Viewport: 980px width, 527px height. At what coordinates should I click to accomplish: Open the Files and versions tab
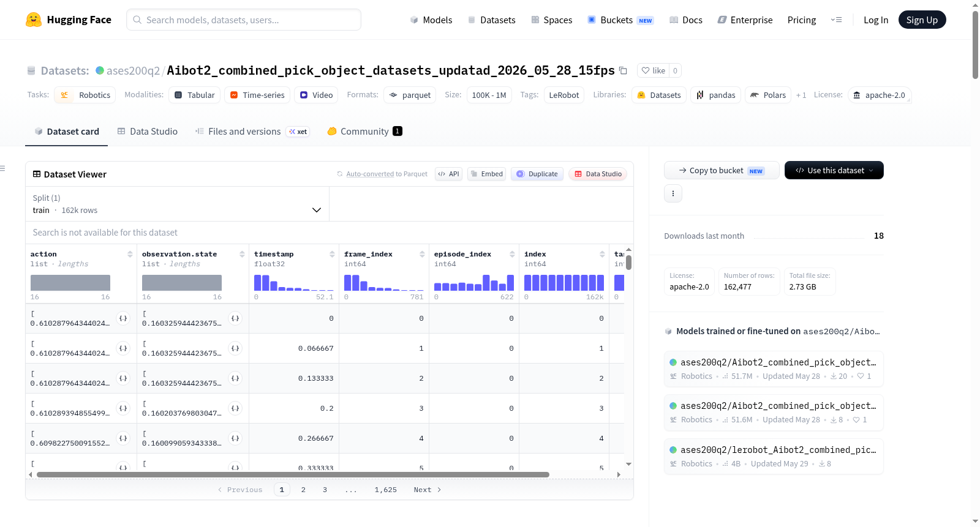252,132
